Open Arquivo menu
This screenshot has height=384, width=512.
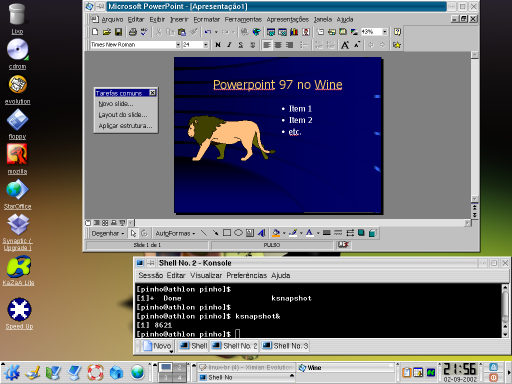coord(112,19)
